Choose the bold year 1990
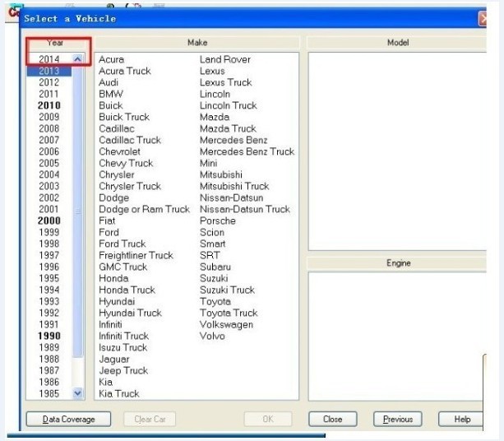The height and width of the screenshot is (441, 504). click(x=49, y=336)
